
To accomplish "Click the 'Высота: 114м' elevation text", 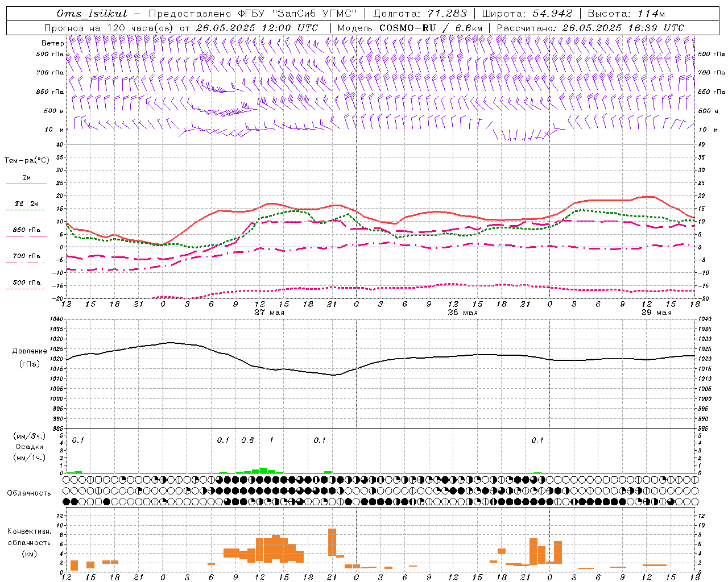I will tap(626, 14).
